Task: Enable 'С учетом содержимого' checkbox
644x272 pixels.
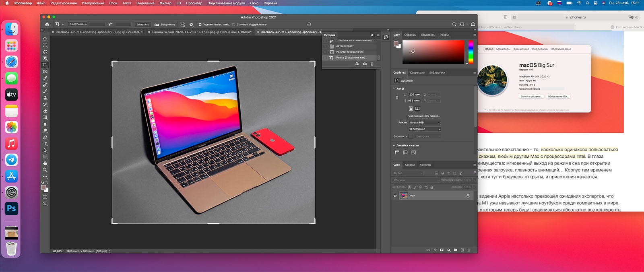Action: [x=233, y=25]
